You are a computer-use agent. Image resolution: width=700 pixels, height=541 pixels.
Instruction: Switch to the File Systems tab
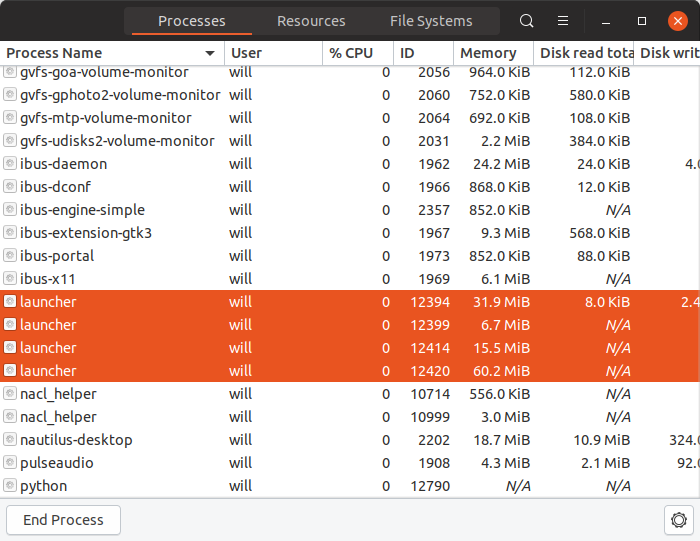[431, 21]
